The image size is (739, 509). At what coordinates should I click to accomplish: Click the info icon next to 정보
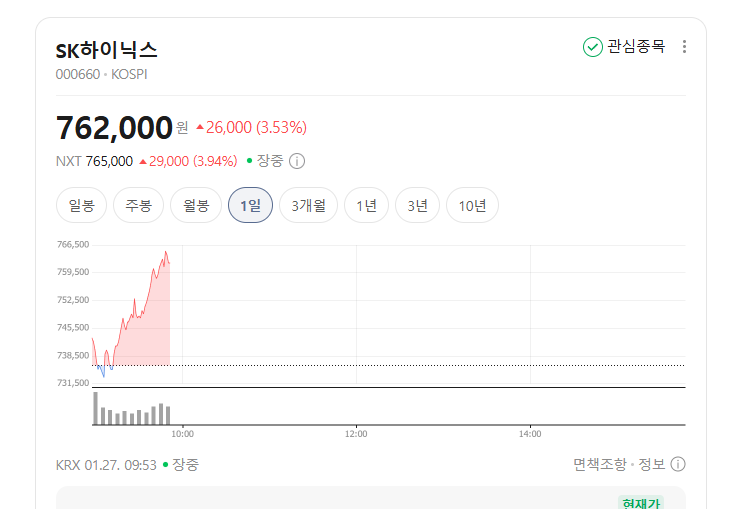click(x=678, y=464)
